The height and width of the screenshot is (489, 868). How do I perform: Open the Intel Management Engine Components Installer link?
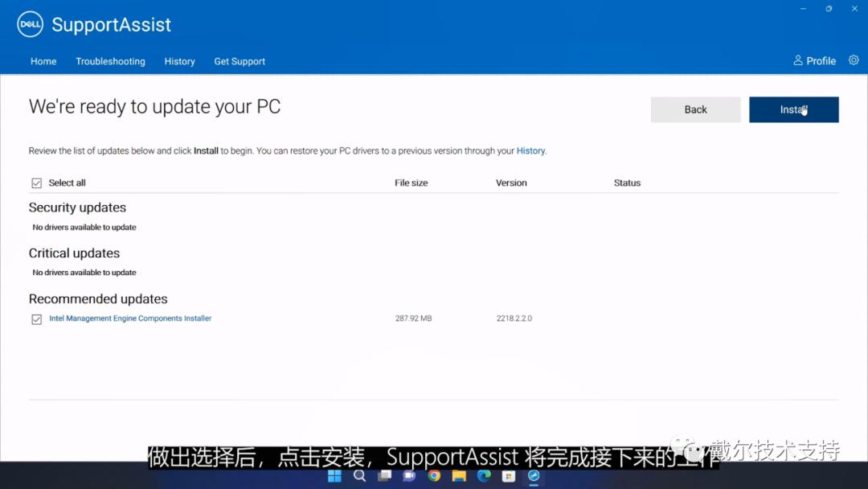pos(129,318)
